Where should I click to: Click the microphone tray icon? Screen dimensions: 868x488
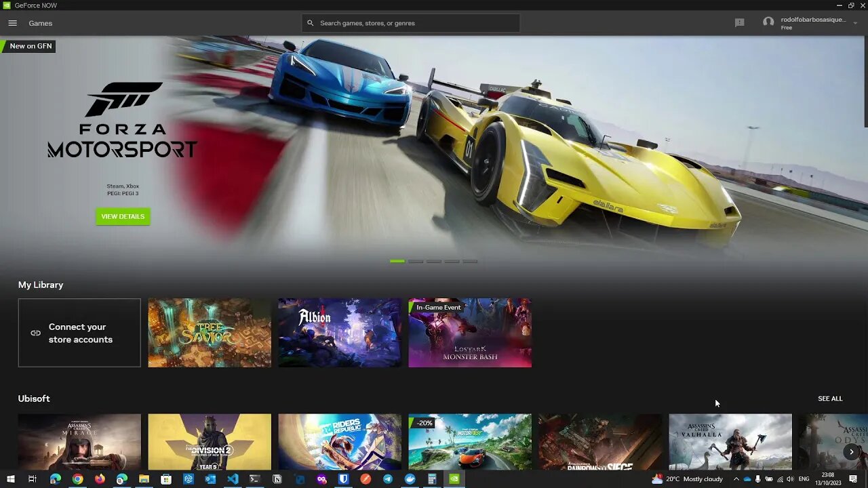pyautogui.click(x=758, y=479)
